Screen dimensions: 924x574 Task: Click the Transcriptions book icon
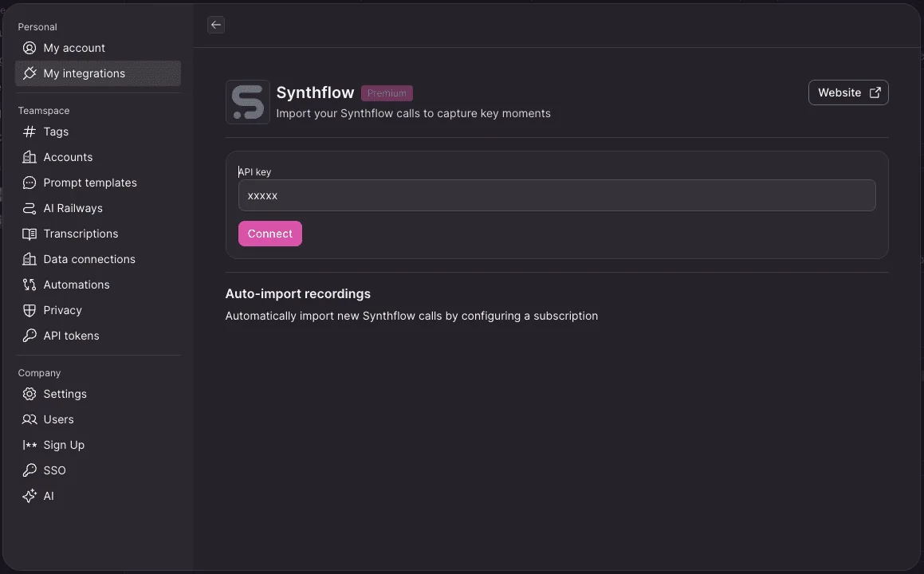point(29,234)
